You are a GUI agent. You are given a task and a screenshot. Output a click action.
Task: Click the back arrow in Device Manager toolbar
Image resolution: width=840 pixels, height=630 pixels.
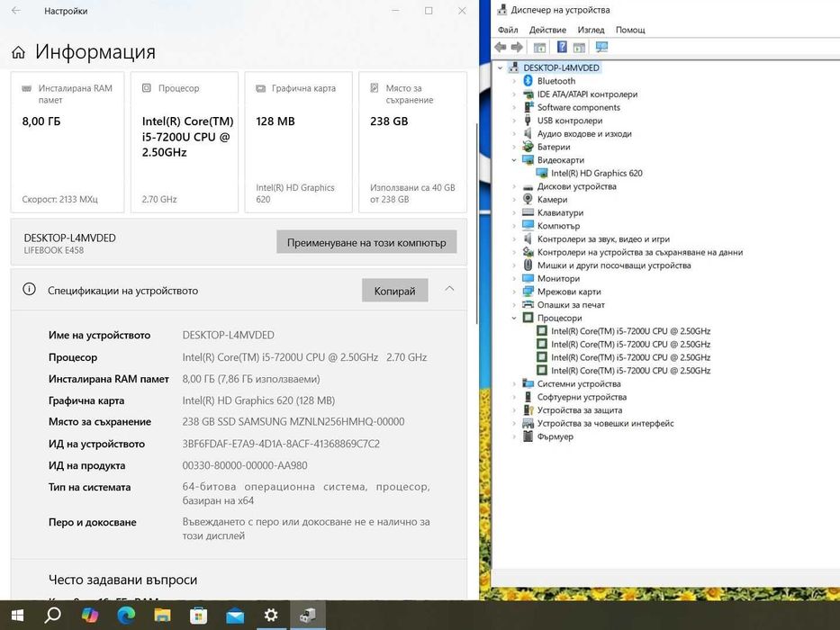(501, 47)
